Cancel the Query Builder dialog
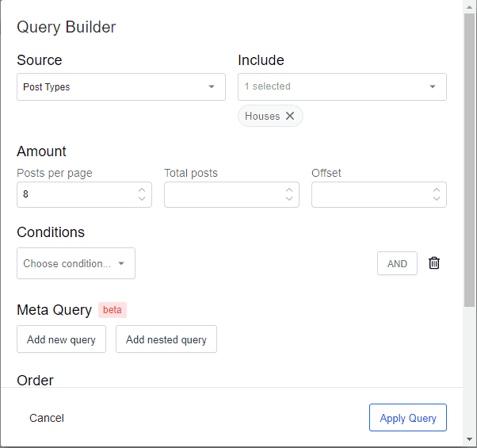This screenshot has width=477, height=448. coord(47,418)
